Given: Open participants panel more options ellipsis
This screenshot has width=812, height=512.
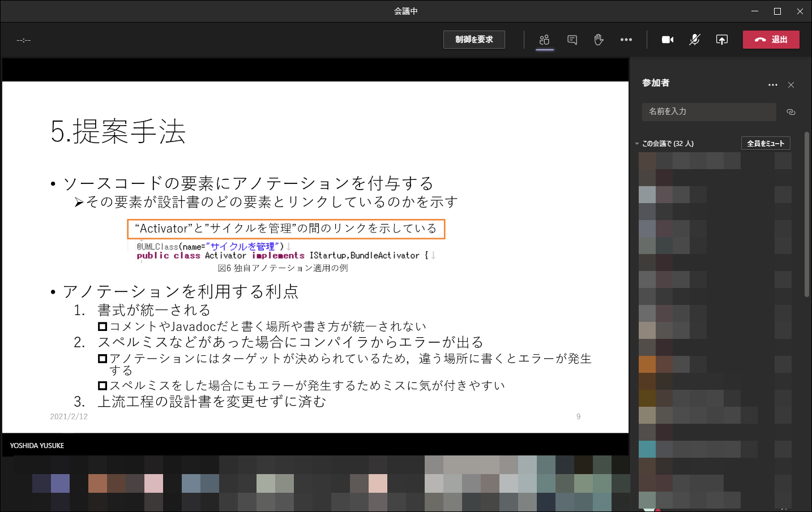Looking at the screenshot, I should tap(772, 85).
